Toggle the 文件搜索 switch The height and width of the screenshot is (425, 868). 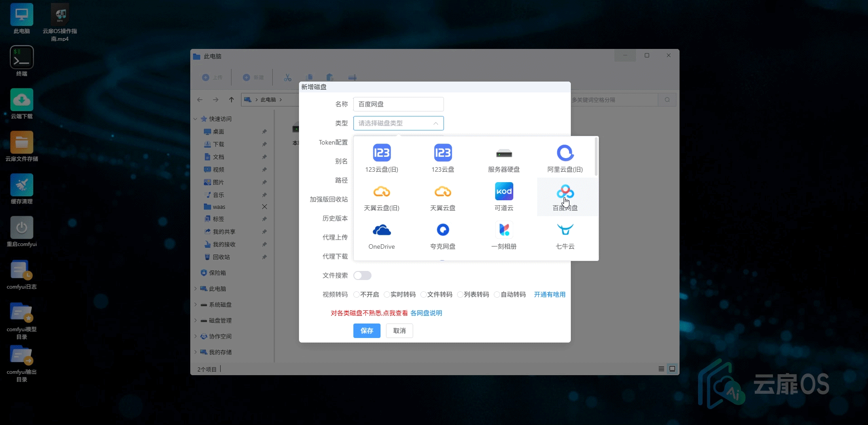click(362, 275)
